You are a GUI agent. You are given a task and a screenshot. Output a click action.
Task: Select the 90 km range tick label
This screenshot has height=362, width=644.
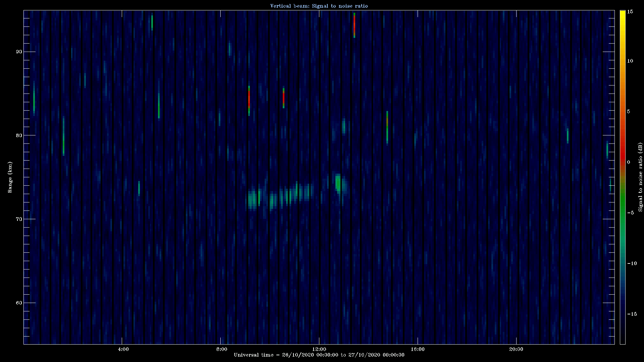(x=19, y=52)
